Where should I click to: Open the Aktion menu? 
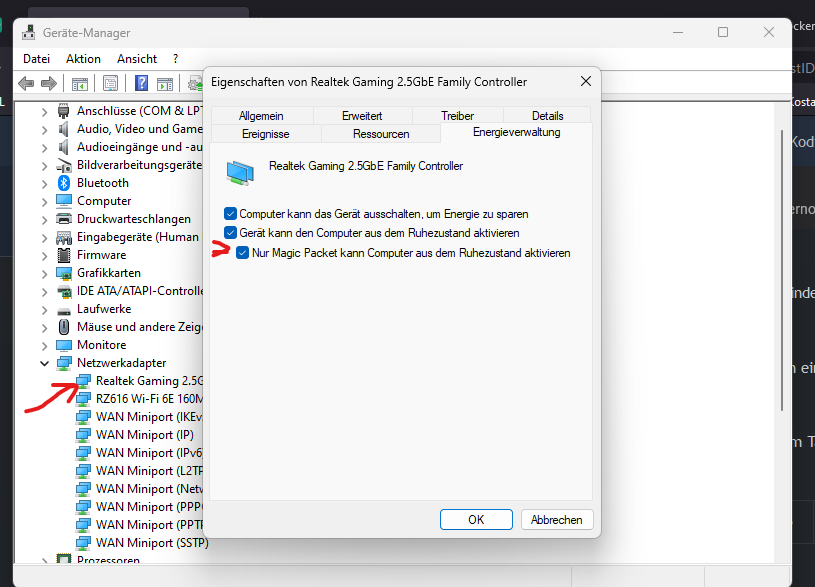[83, 59]
